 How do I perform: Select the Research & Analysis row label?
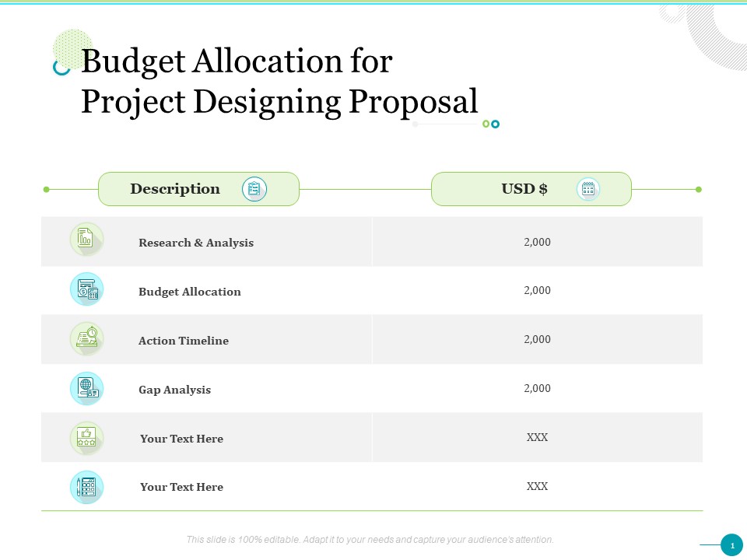[x=196, y=243]
